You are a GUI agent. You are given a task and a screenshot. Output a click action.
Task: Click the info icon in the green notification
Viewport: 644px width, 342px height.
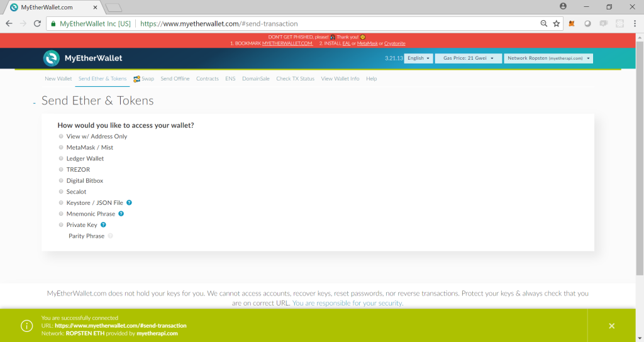[26, 326]
